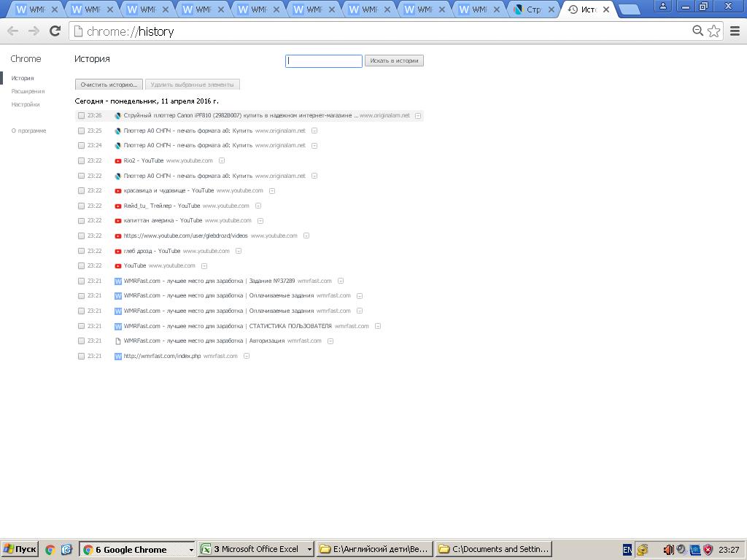Tick checkbox for красавица и чудовище entry

(81, 191)
